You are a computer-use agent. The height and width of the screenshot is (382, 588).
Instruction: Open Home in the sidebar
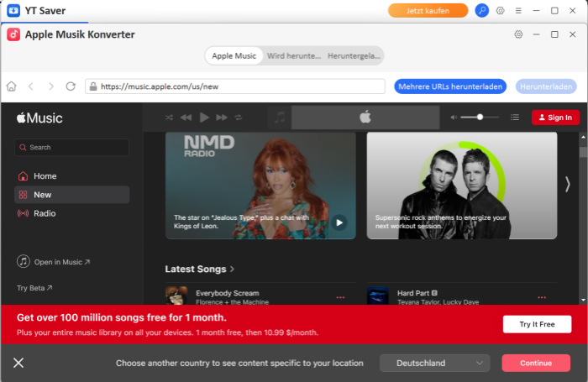(71, 175)
